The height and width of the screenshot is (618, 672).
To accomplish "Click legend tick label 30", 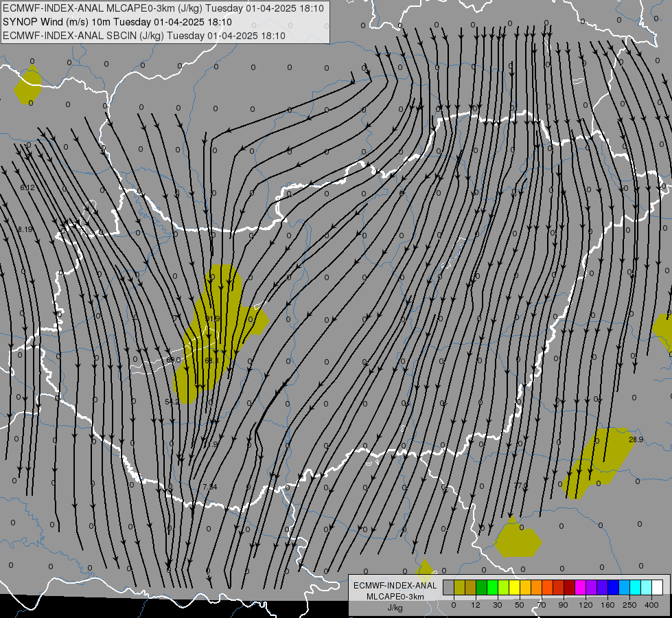I will [x=498, y=605].
